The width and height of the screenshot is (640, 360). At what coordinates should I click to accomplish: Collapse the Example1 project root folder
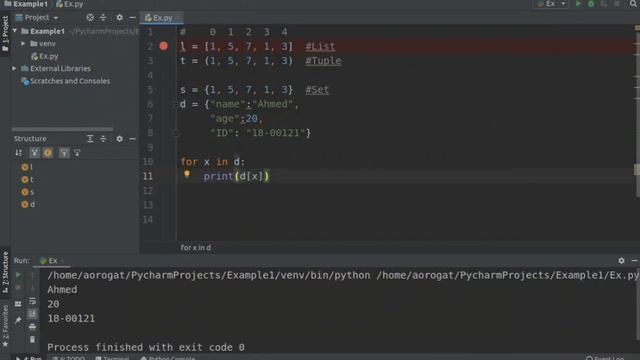[15, 31]
